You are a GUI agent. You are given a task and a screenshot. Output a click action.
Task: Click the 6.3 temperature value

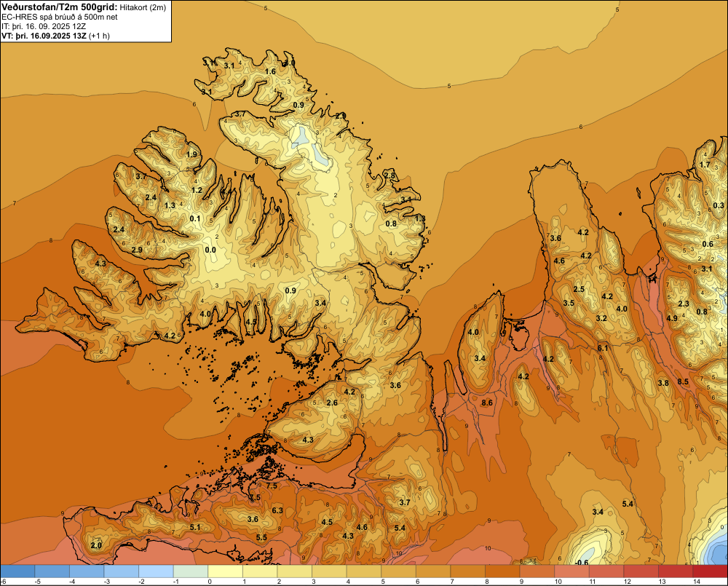(277, 510)
